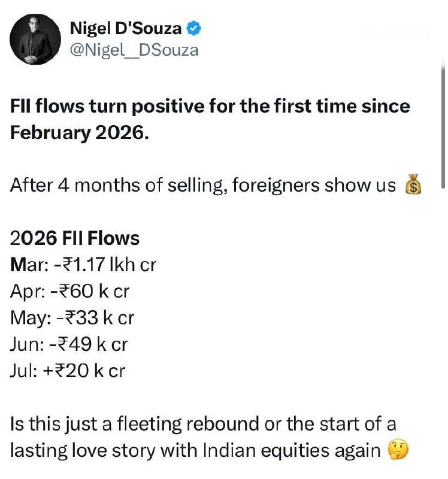Select the Jun: -₹49 k cr line

(x=69, y=344)
